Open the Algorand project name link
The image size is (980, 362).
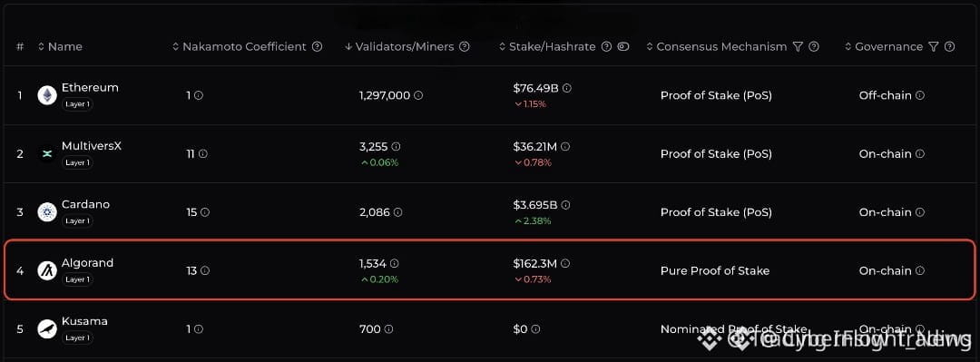pyautogui.click(x=87, y=263)
